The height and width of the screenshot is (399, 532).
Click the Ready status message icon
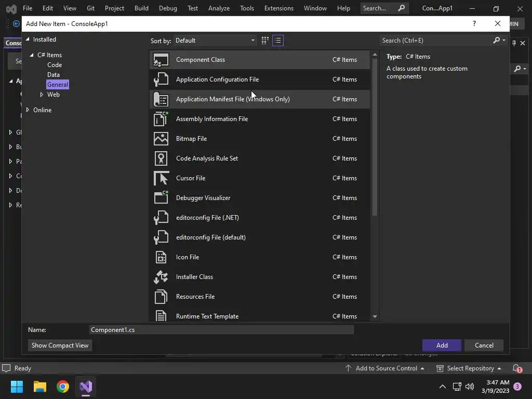coord(6,368)
